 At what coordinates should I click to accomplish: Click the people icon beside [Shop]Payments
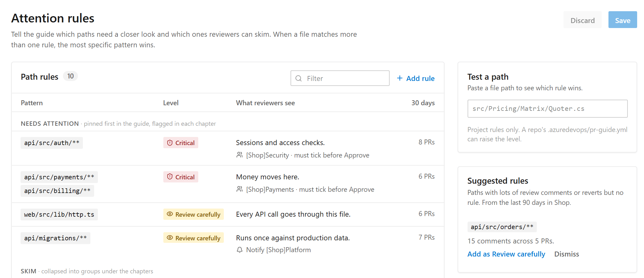(239, 189)
